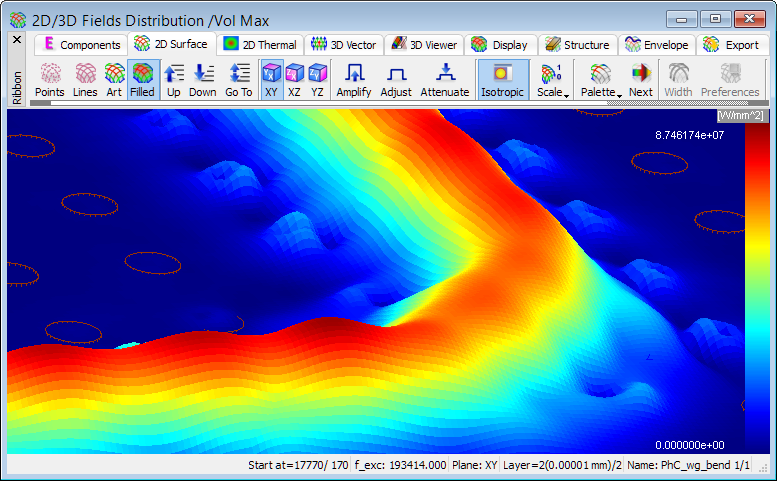The height and width of the screenshot is (481, 777).
Task: Click the Next button
Action: click(641, 80)
